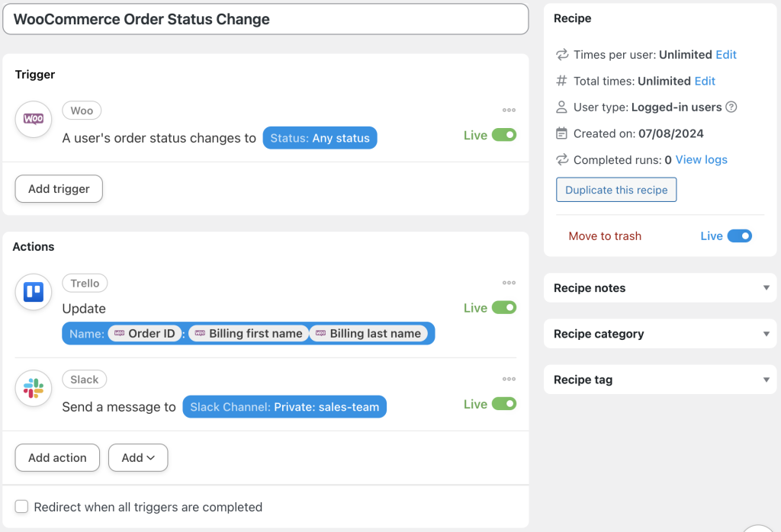
Task: Click the help icon next to Logged-in users
Action: tap(731, 107)
